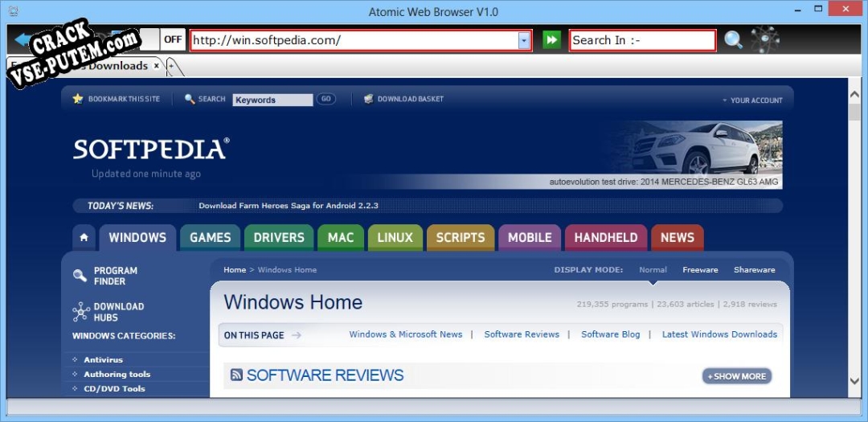Click the Download Hubs network icon

click(x=80, y=312)
